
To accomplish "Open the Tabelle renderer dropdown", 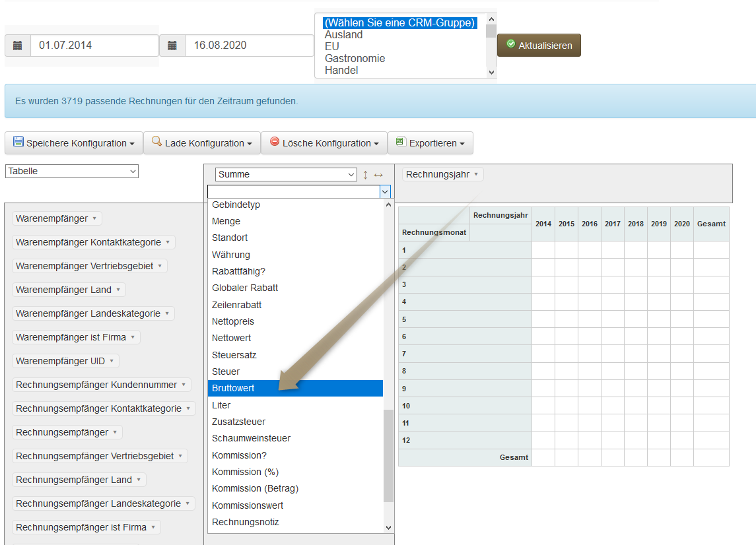I will pos(72,172).
